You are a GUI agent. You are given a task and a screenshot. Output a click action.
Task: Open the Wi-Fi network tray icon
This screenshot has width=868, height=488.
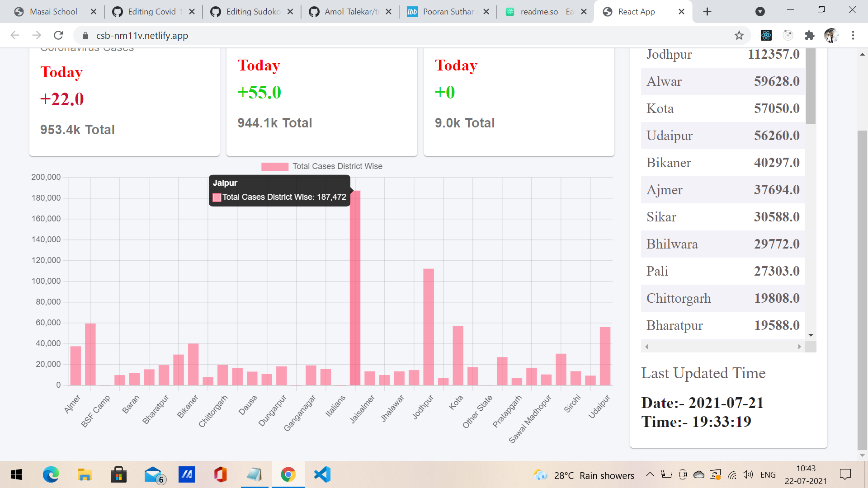point(732,474)
